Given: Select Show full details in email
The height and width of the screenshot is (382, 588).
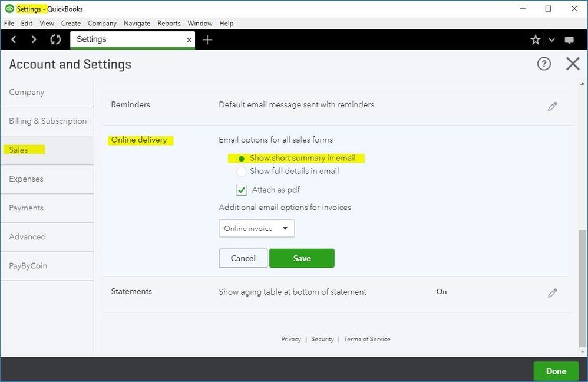Looking at the screenshot, I should click(242, 172).
